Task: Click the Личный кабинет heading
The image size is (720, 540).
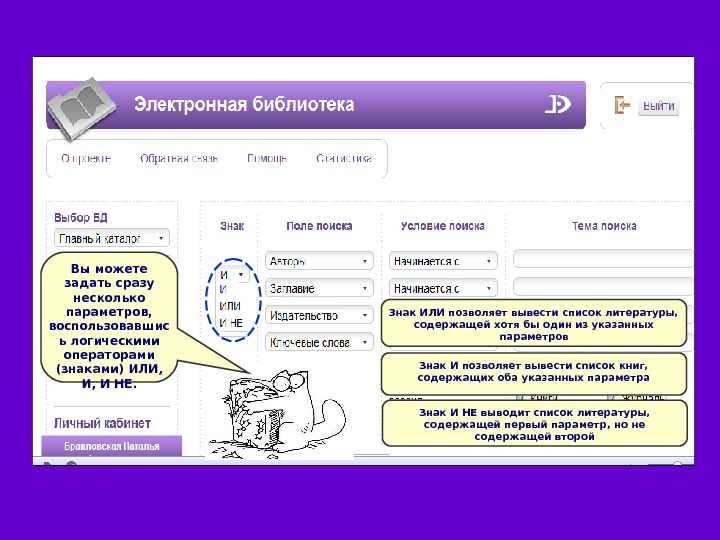Action: tap(102, 423)
